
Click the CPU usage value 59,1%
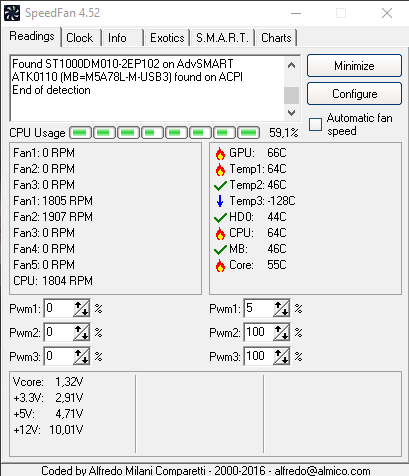(x=284, y=133)
